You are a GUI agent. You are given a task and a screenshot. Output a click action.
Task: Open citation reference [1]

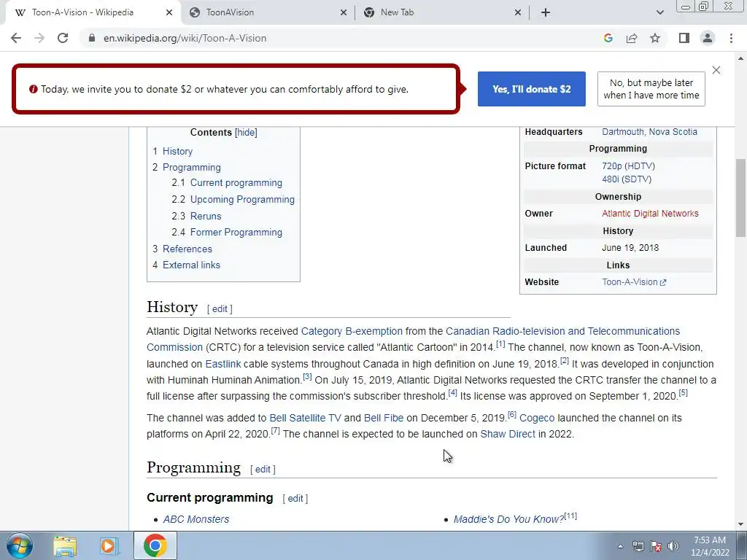(x=500, y=344)
